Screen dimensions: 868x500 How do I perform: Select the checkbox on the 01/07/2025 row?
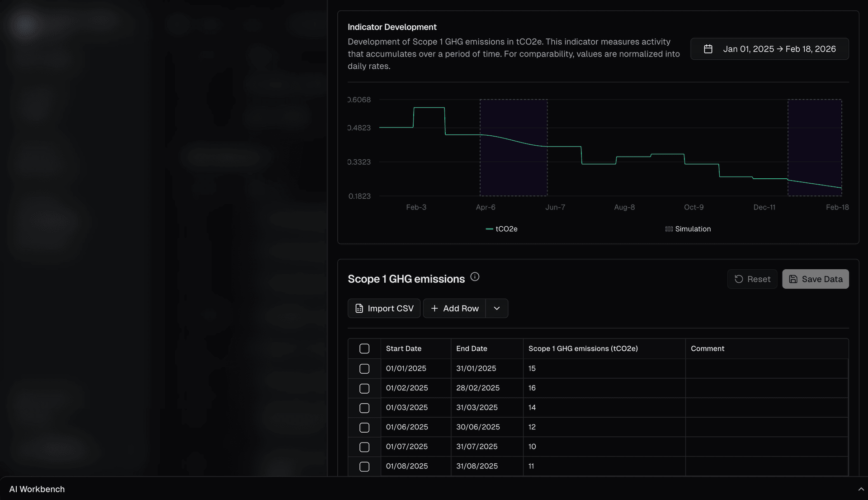point(364,447)
